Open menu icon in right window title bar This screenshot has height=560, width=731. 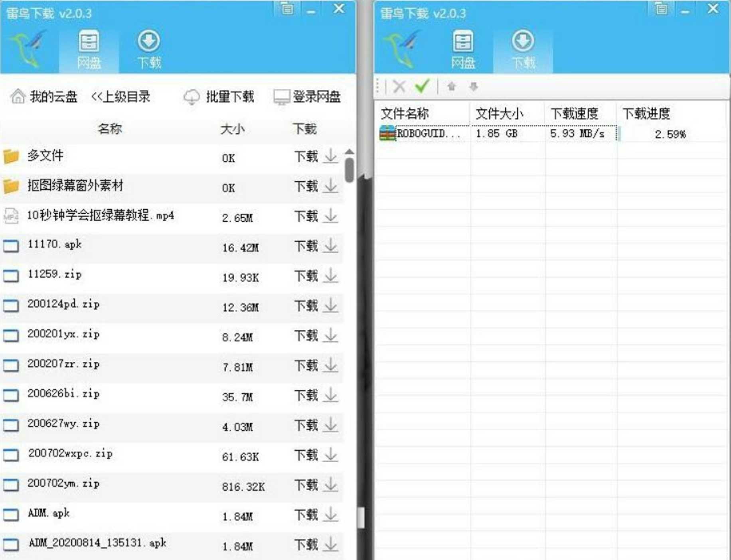tap(661, 9)
